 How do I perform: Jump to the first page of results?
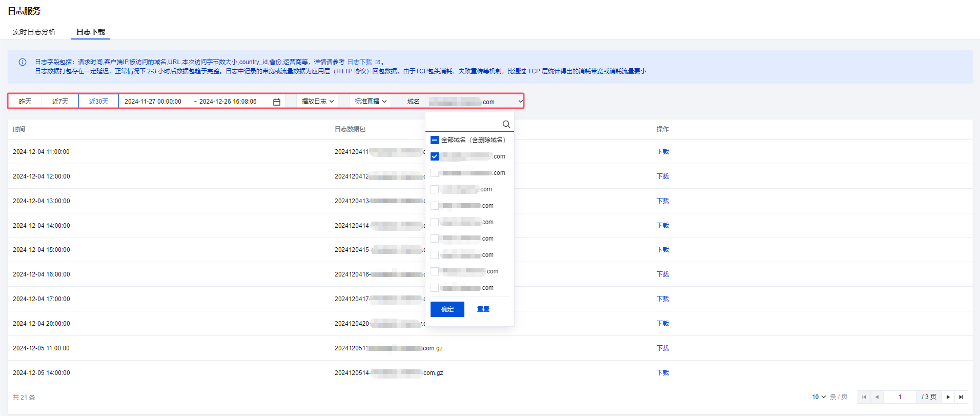point(864,397)
